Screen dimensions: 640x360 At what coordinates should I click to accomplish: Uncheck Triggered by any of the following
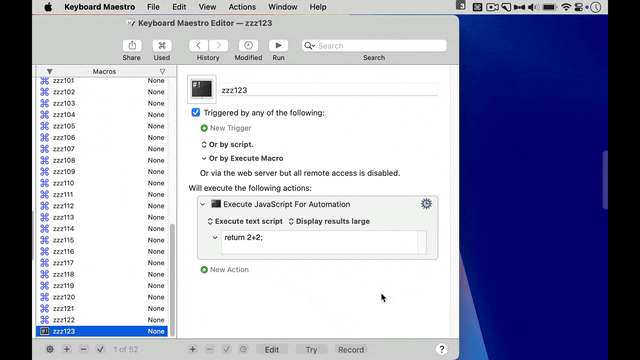(196, 113)
